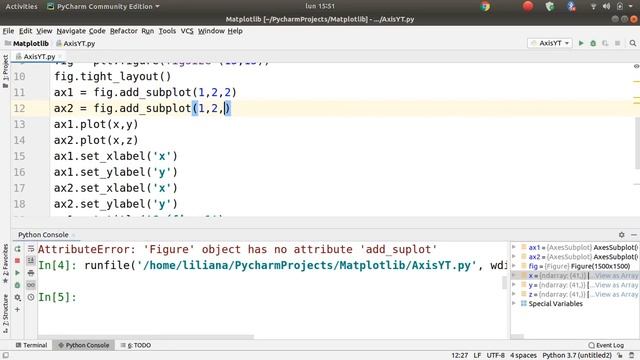The height and width of the screenshot is (360, 640).
Task: Open the 1: Project side panel
Action: pos(5,71)
